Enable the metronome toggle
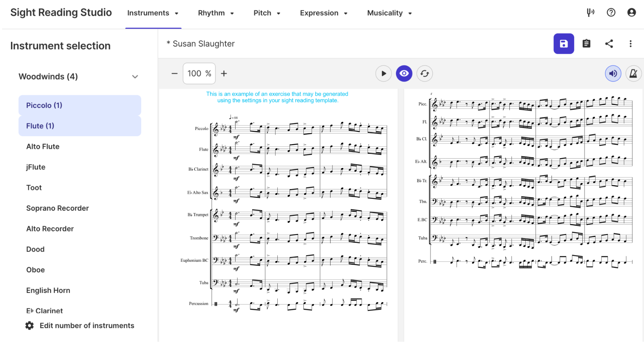Screen dimensions: 644x342 pos(633,73)
